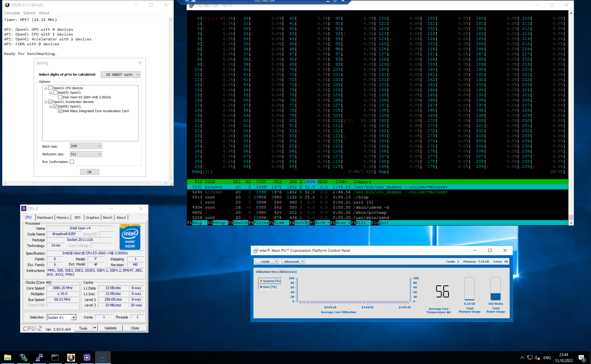Click the muted volume tray icon
The image size is (591, 364).
click(x=537, y=358)
